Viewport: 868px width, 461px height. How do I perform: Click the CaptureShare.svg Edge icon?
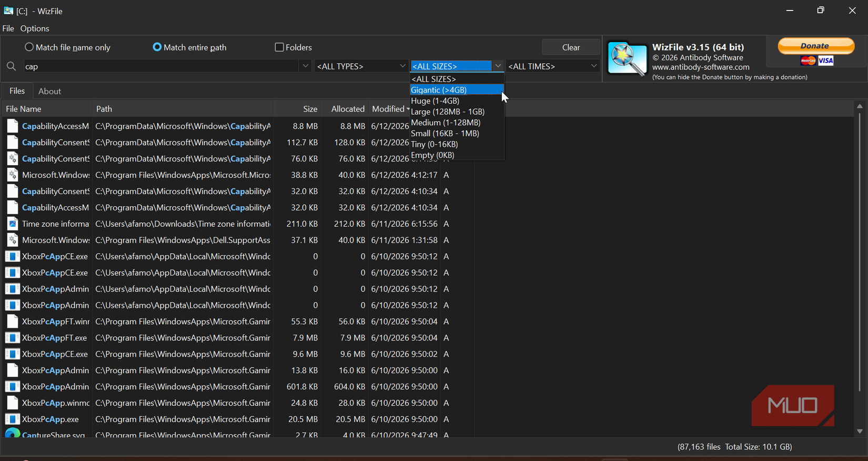[x=13, y=433]
